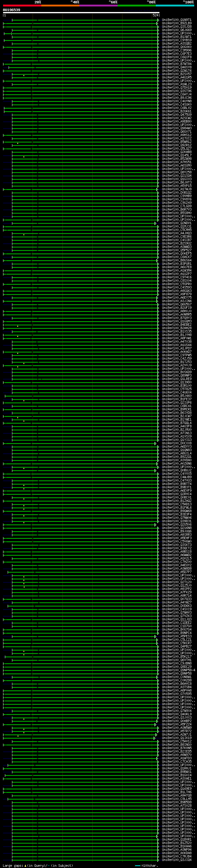This screenshot has height=868, width=197.
Task: Select hit label UniRef100_A1K2L5
Action: coord(177,558)
